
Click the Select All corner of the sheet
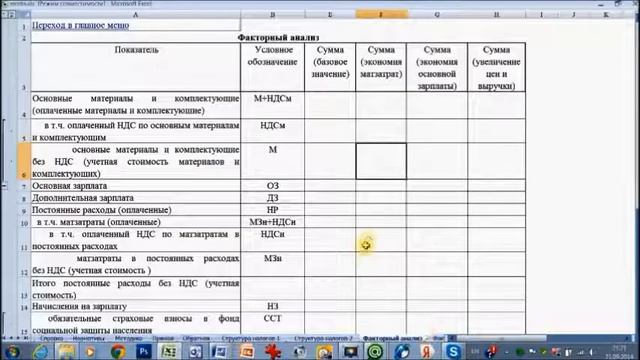(24, 15)
